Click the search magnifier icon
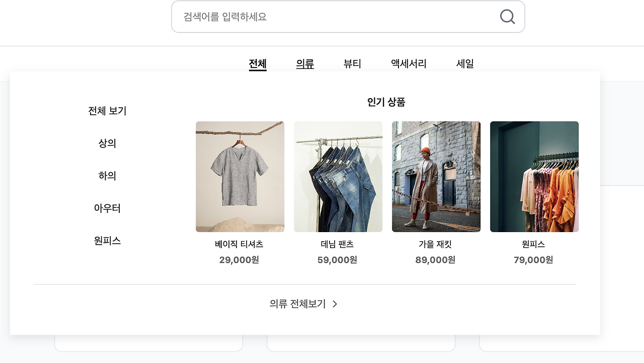This screenshot has width=644, height=363. pos(507,17)
